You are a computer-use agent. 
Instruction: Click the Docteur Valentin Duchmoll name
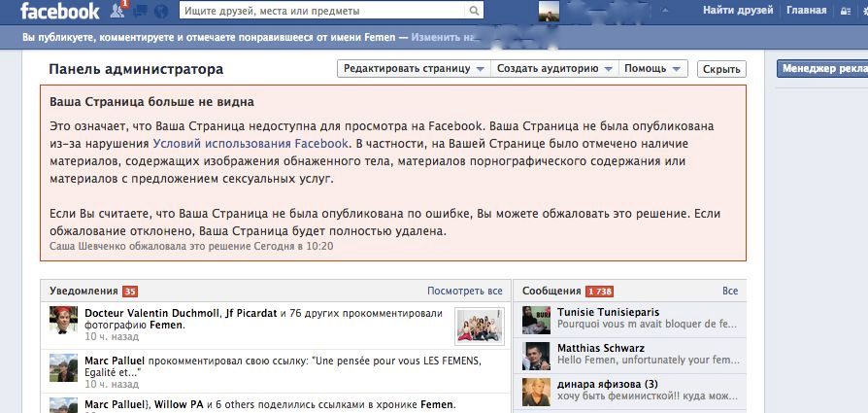151,313
